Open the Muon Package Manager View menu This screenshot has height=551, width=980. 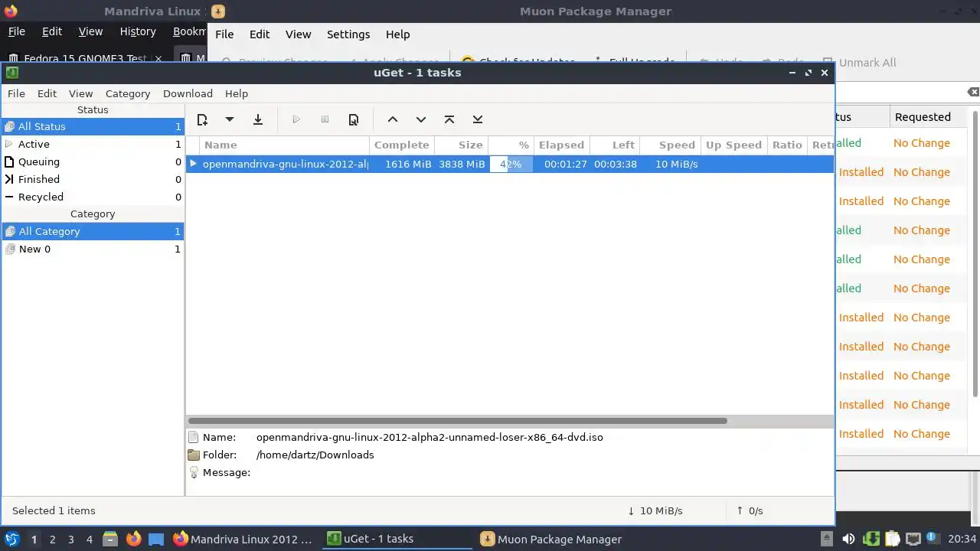(298, 34)
